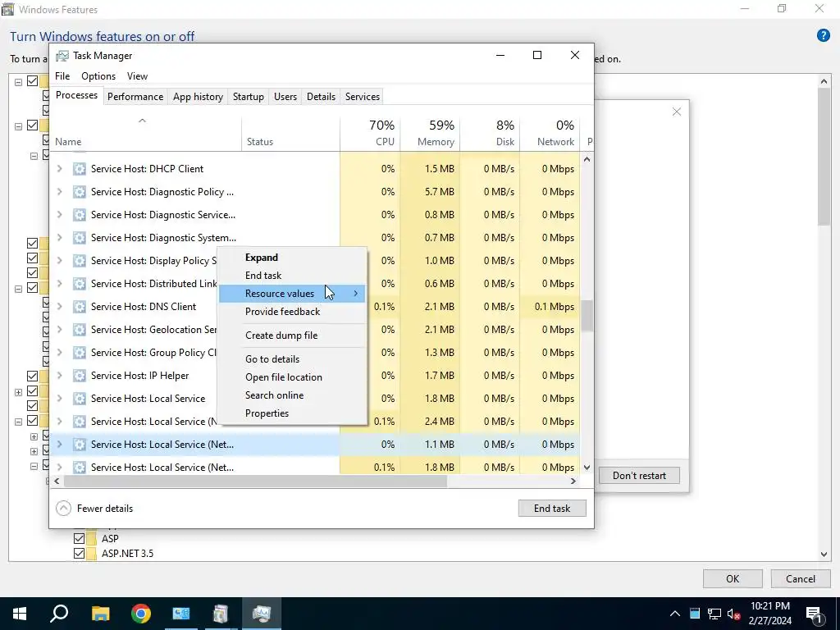Click the gear icon beside Service Host: Diagnostic System
Image resolution: width=840 pixels, height=630 pixels.
[x=80, y=238]
